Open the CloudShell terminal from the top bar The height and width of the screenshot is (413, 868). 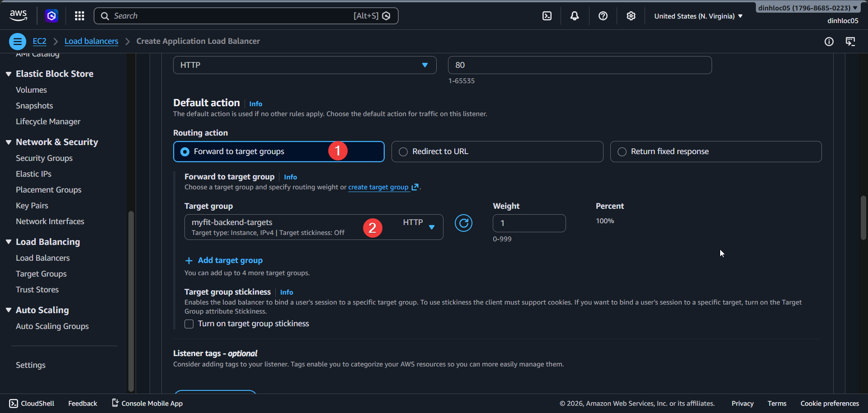(x=547, y=16)
